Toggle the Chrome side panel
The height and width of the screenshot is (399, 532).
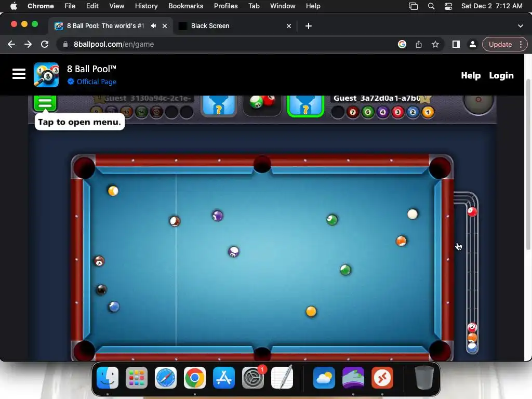[x=456, y=44]
